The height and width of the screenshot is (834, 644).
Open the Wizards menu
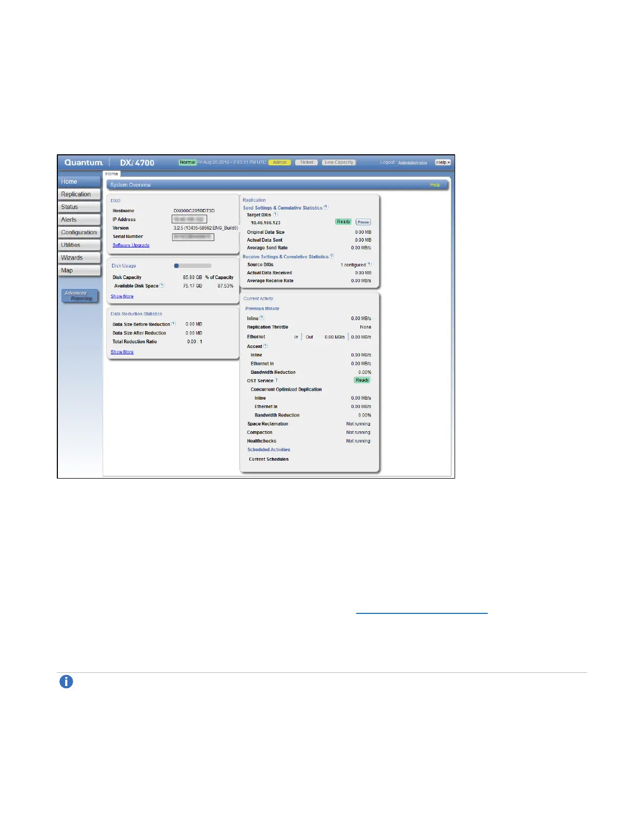[x=79, y=257]
